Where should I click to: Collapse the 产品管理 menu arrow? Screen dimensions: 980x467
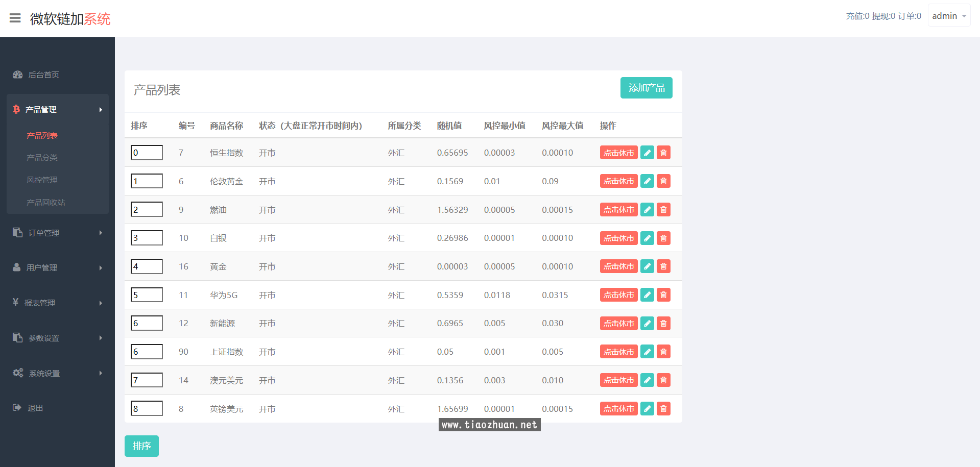[x=101, y=110]
